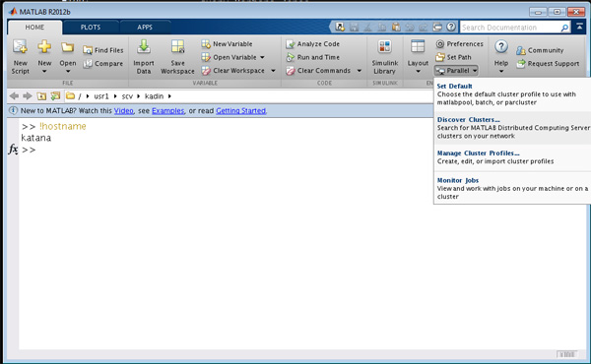
Task: Click the Search Documentation field
Action: click(510, 28)
